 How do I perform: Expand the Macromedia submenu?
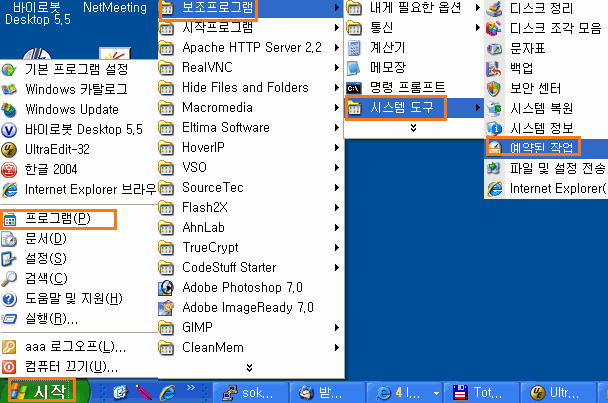(251, 108)
